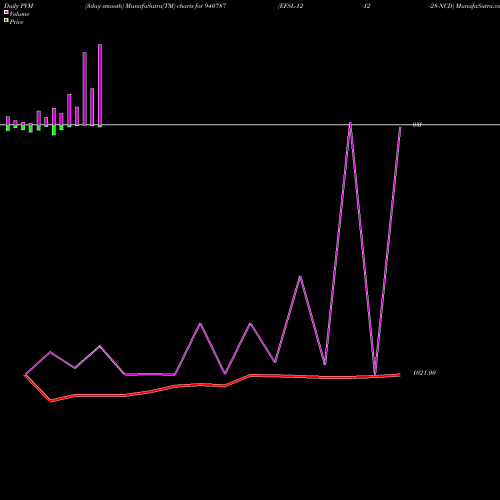
Task: Select the 'Volume' legend label
Action: click(19, 14)
